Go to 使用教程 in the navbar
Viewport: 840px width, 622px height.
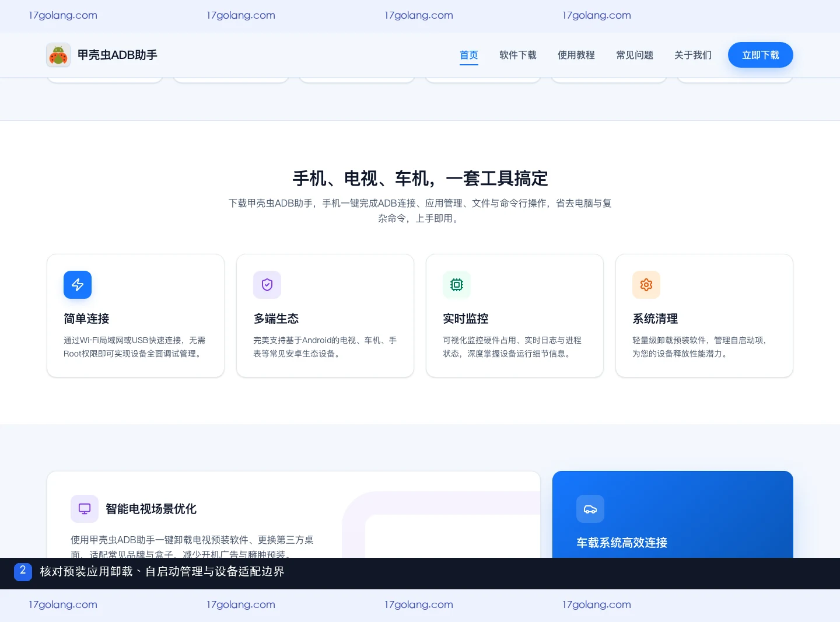[x=576, y=55]
